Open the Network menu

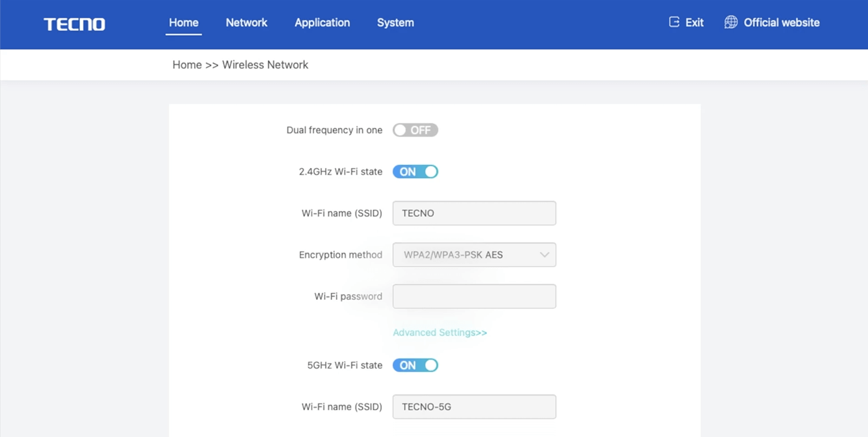pyautogui.click(x=247, y=23)
